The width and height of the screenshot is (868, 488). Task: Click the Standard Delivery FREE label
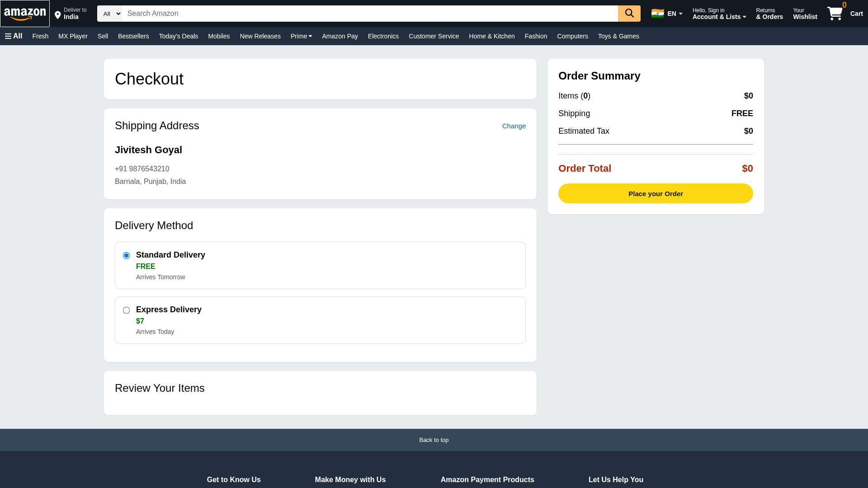coord(146,267)
